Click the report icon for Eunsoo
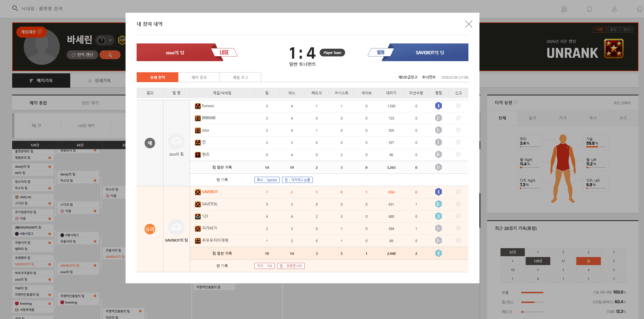 pyautogui.click(x=458, y=106)
